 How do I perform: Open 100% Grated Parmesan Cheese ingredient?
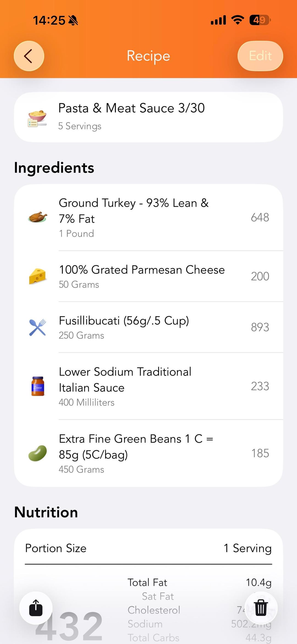pos(142,270)
